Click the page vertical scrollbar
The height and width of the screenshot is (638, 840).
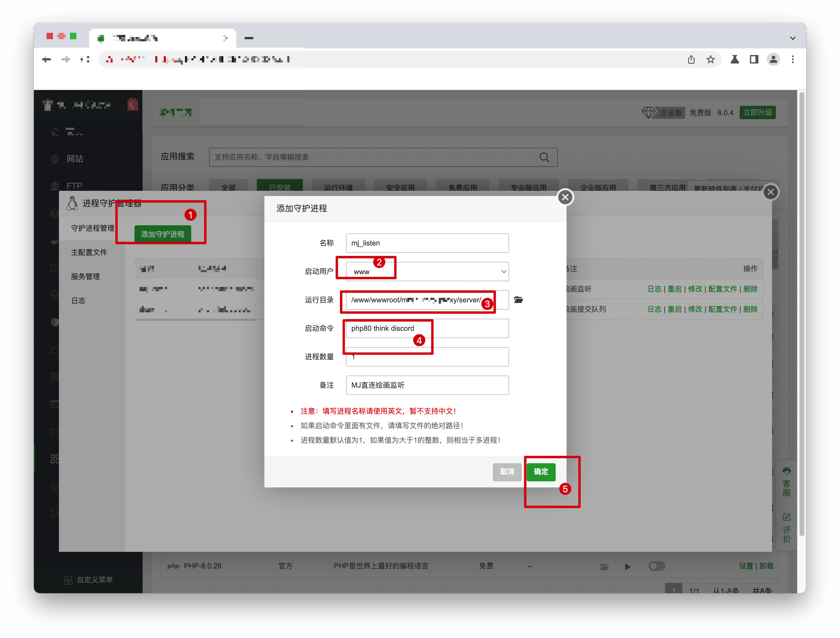tap(802, 314)
